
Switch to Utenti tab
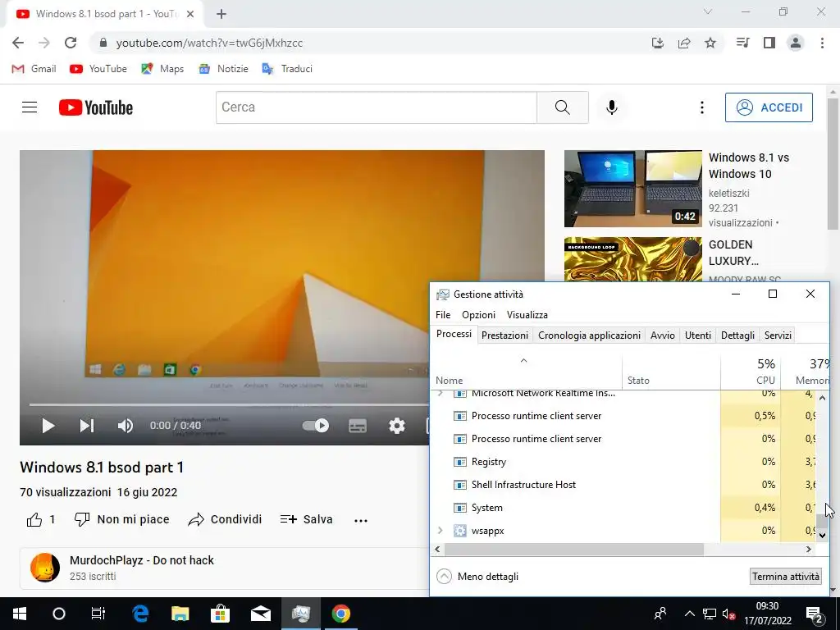pos(698,336)
